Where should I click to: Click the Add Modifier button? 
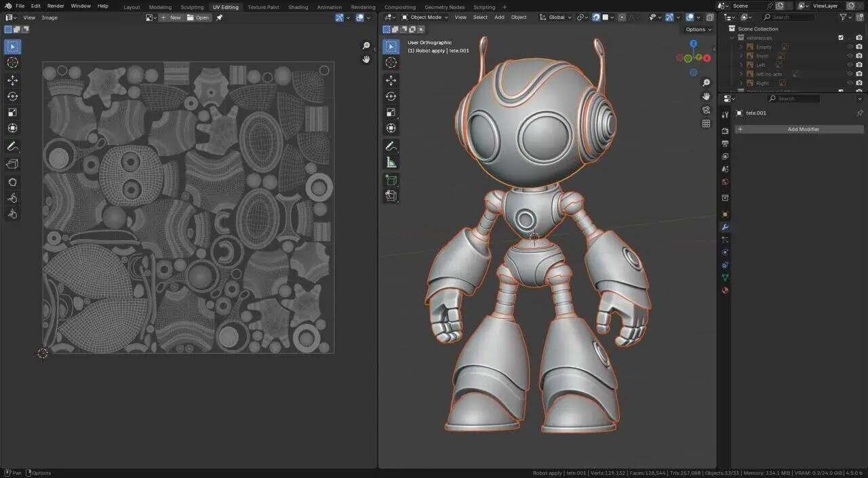pyautogui.click(x=800, y=129)
